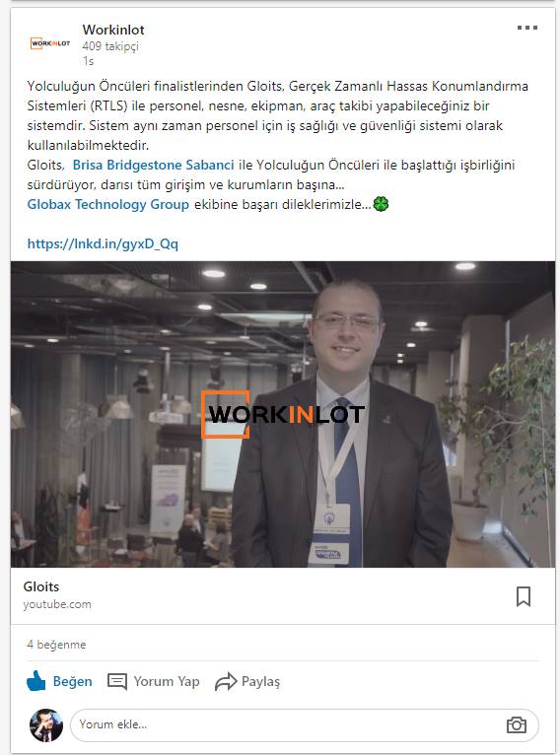The image size is (560, 755).
Task: Click the Yorum Yap comment bubble icon
Action: 117,682
